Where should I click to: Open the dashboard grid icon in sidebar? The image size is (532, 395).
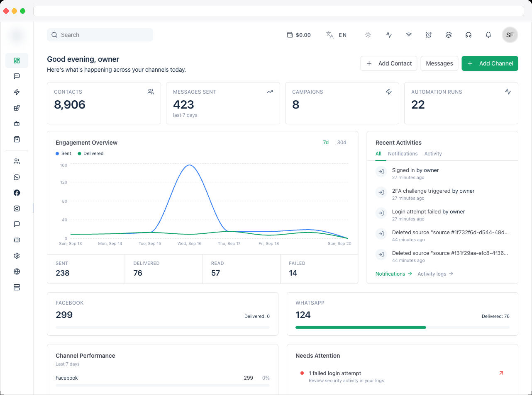(17, 61)
